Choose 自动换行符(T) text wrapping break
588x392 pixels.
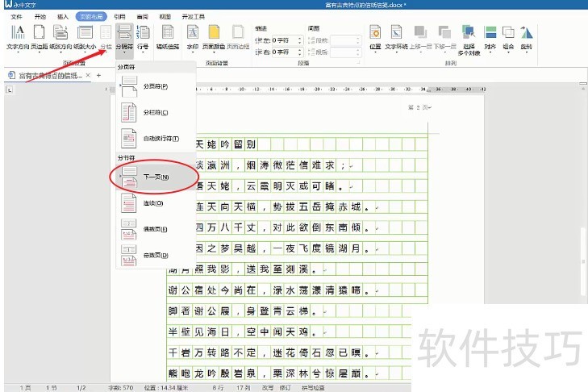tap(156, 139)
